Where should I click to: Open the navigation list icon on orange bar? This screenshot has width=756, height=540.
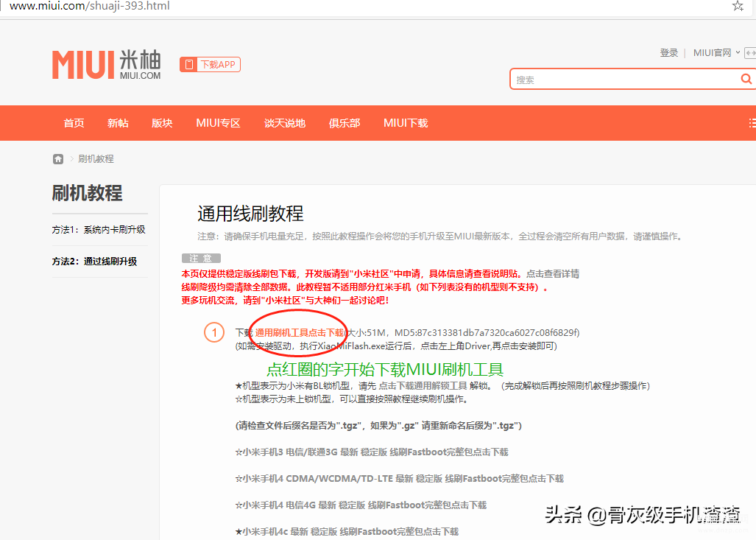pos(752,123)
